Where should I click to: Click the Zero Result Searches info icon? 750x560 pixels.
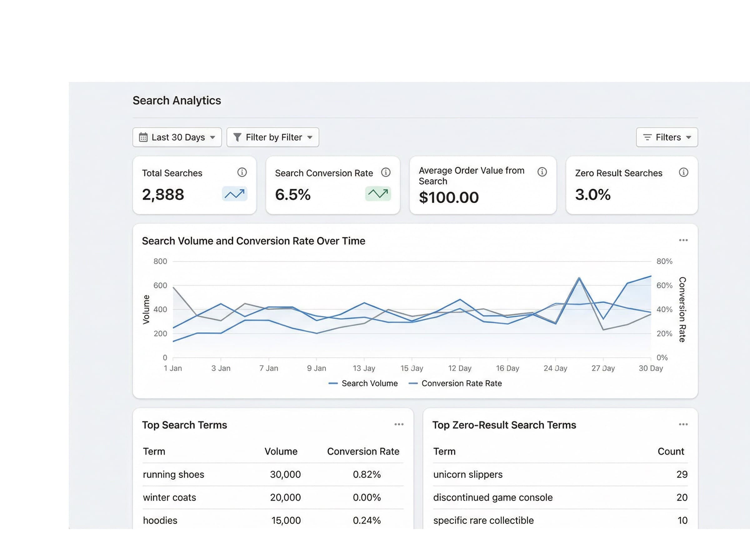684,172
